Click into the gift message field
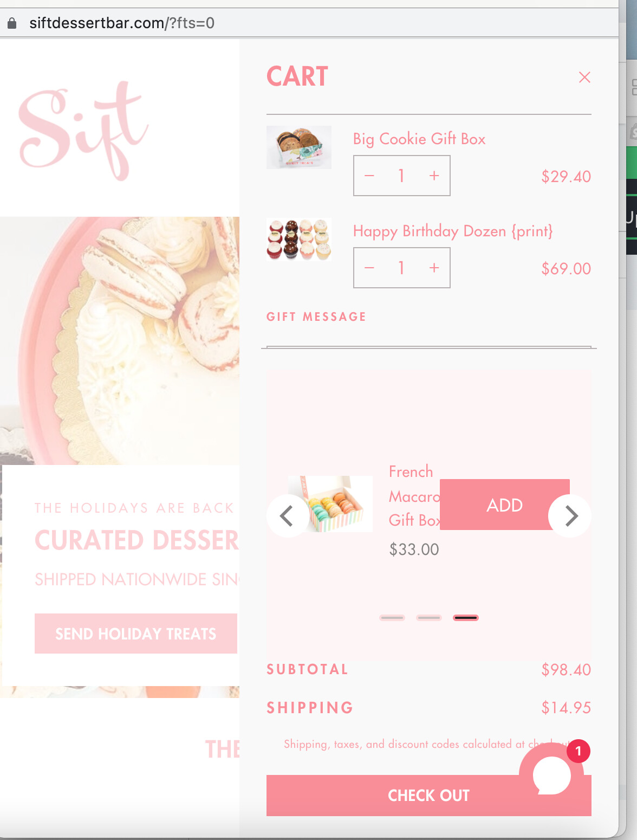Screen dimensions: 637x840 429,337
